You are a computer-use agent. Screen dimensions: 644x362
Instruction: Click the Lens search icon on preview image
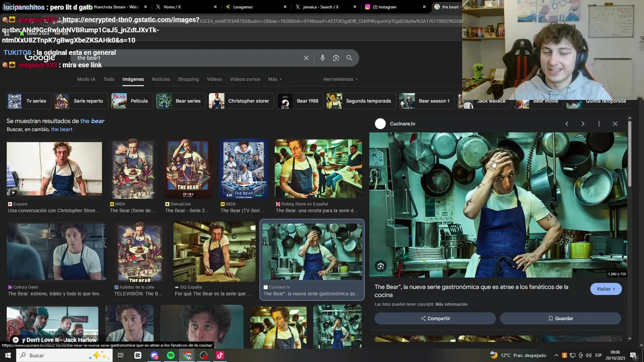click(381, 266)
